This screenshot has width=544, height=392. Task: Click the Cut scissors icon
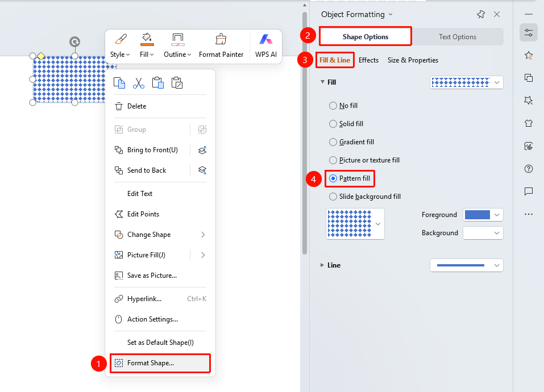139,83
